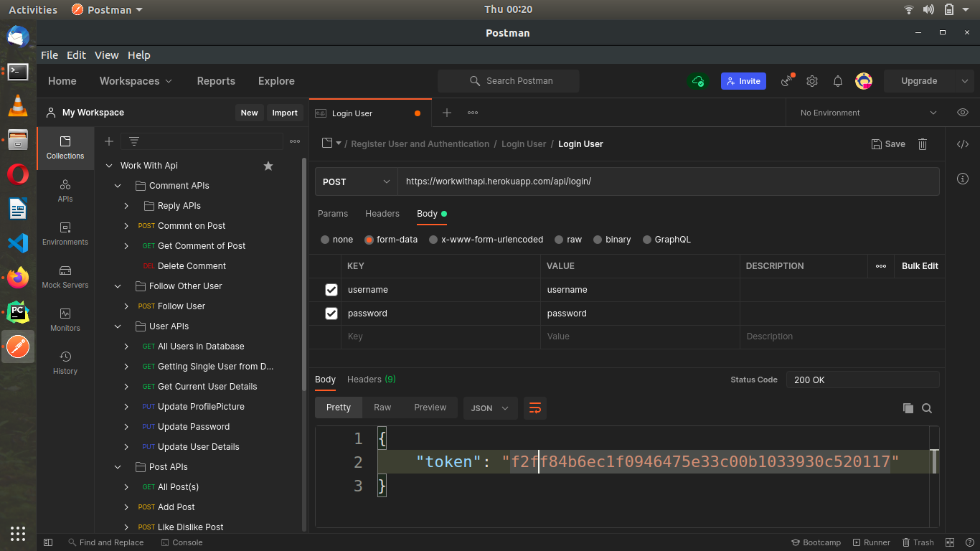Screen dimensions: 980x551
Task: Open the notifications bell
Action: click(x=838, y=81)
